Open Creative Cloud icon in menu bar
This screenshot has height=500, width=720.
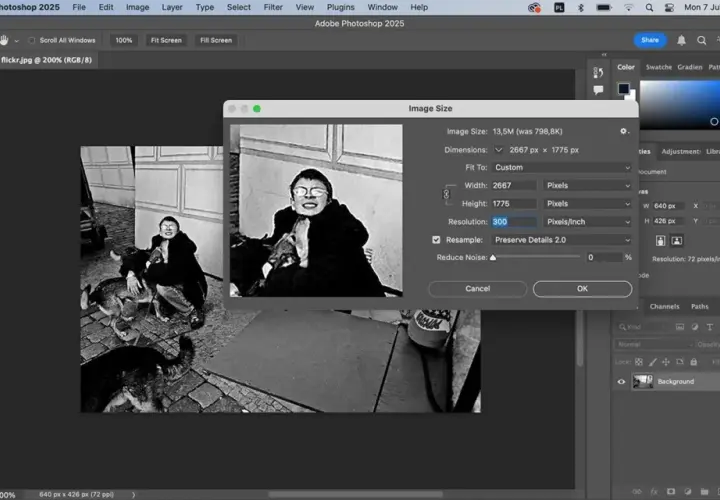coord(534,7)
